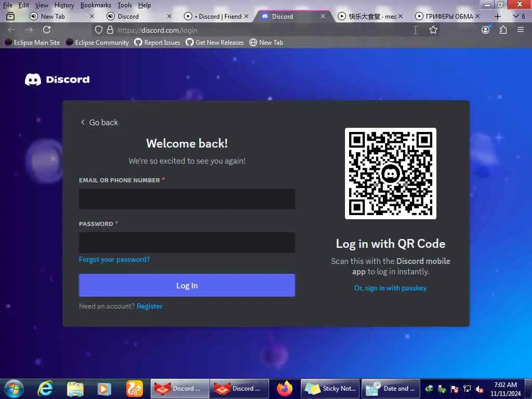Screen dimensions: 532x399
Task: Open the extensions puzzle icon
Action: click(503, 30)
